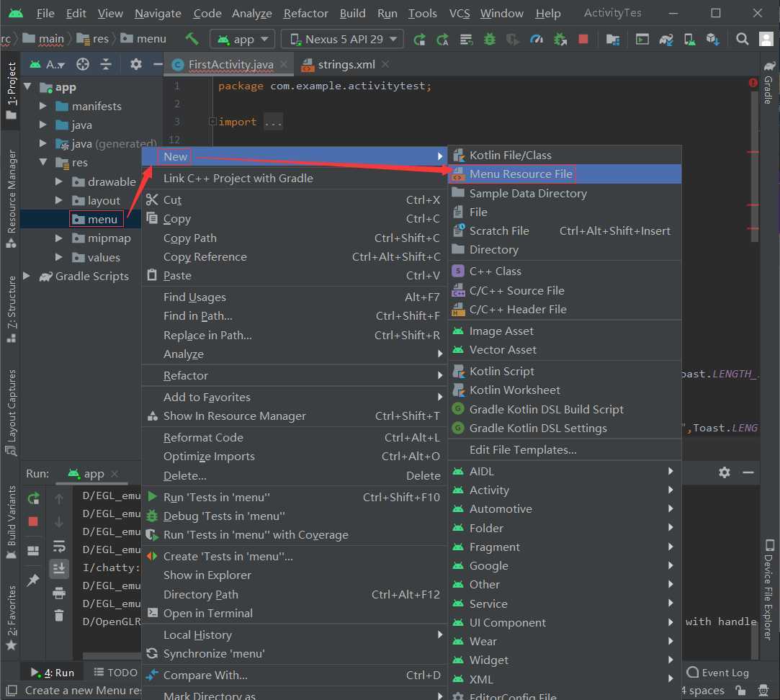Collapse the res folder
Image resolution: width=780 pixels, height=700 pixels.
point(42,162)
